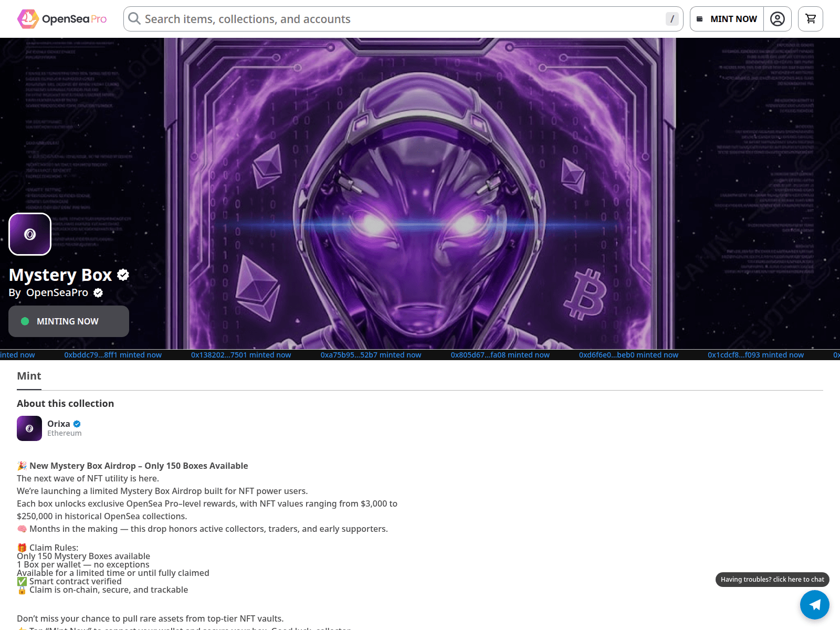The image size is (840, 630).
Task: Click the Mystery Box collection avatar
Action: pyautogui.click(x=30, y=234)
